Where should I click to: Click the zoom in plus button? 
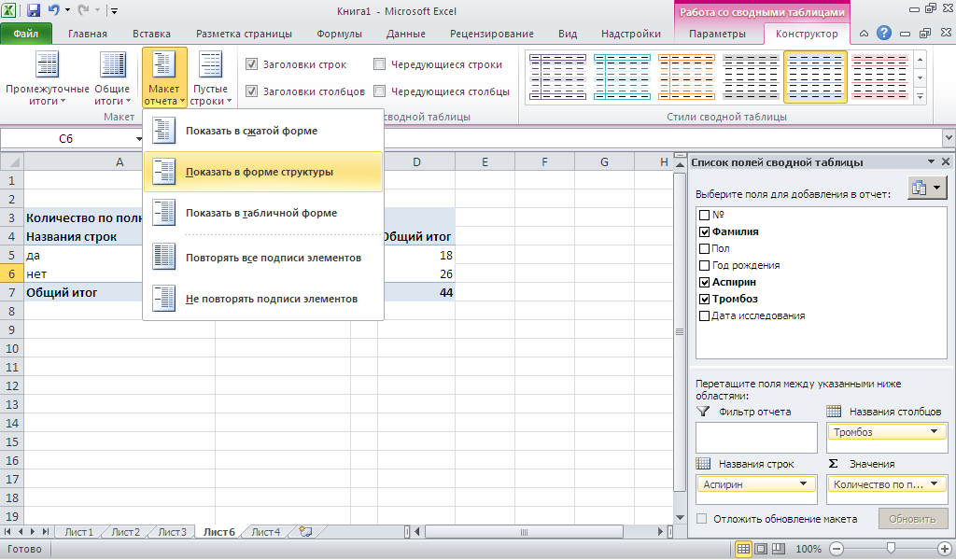coord(944,549)
